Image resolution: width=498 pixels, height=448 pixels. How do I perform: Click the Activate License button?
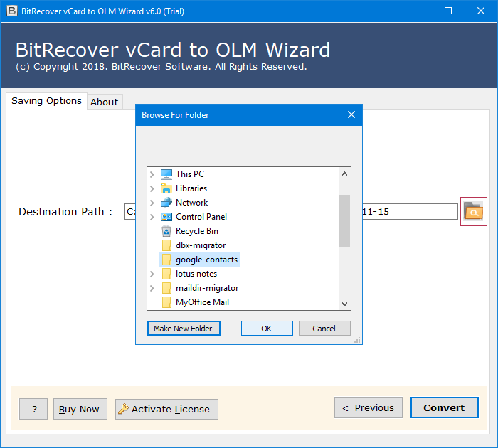click(166, 410)
